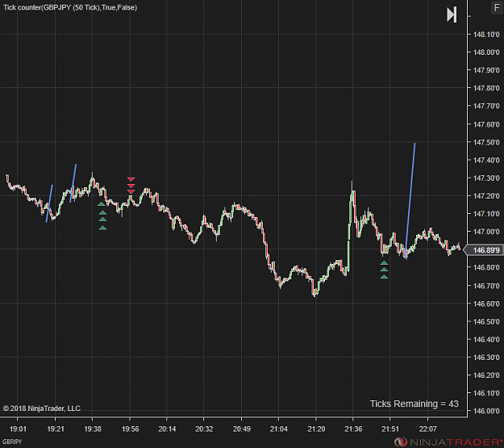Screen dimensions: 504x448
Task: Click the GBPJPY instrument label at bottom left
Action: click(12, 442)
